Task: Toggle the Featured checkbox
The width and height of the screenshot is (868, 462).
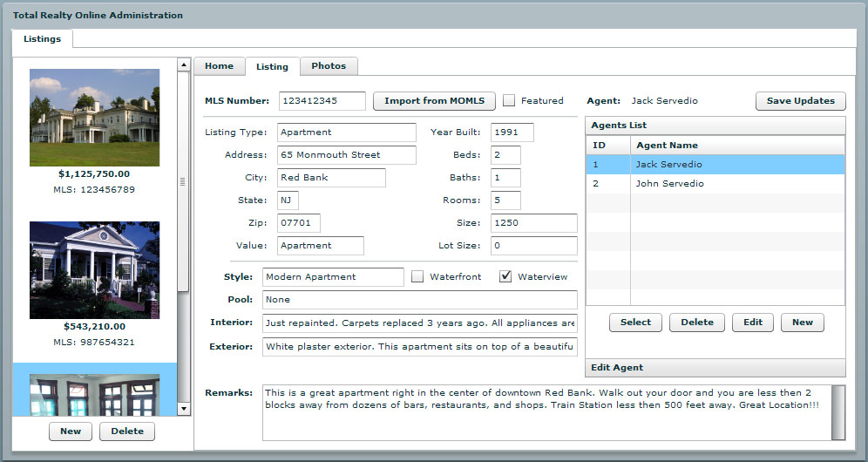Action: [509, 100]
